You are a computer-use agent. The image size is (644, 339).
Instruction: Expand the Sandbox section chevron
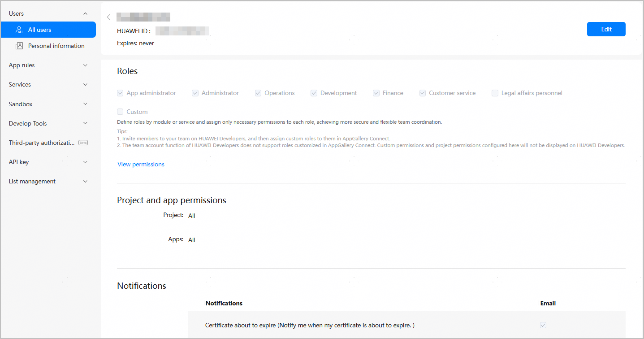click(x=86, y=104)
